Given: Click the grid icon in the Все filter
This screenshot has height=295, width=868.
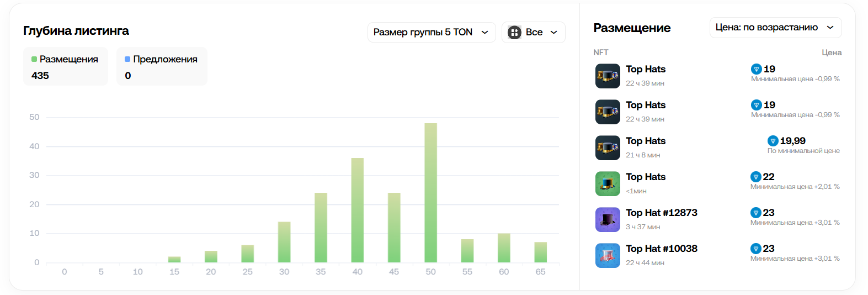Looking at the screenshot, I should [x=514, y=33].
